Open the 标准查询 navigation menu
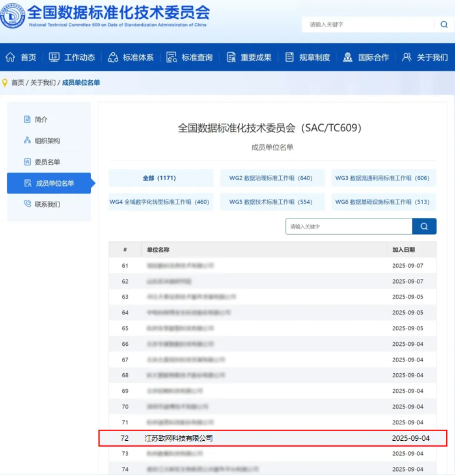 coord(190,57)
